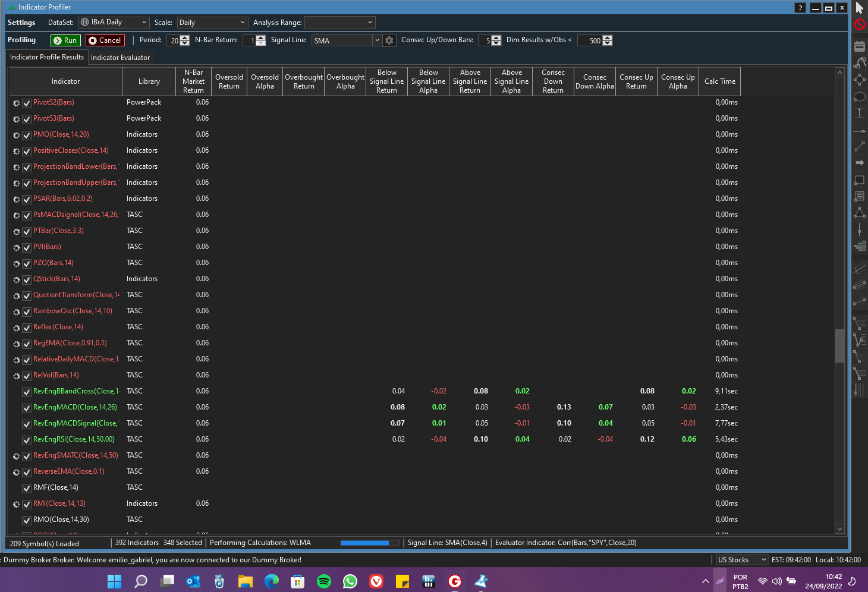This screenshot has width=868, height=592.
Task: Open the DataSet dropdown showing IBrA Daily
Action: tap(114, 23)
